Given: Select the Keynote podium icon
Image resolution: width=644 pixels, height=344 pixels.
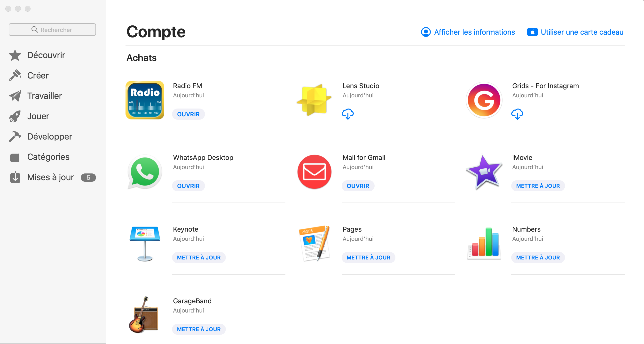Looking at the screenshot, I should pos(145,243).
